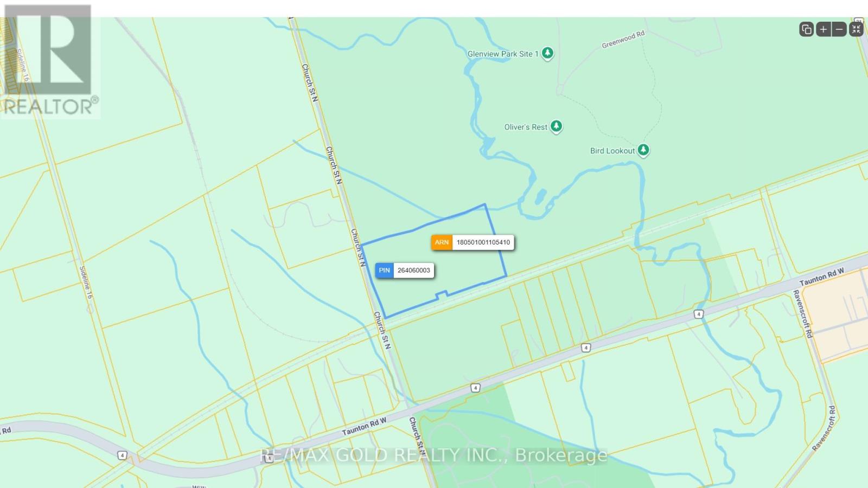
Task: Click the Greenwood Rd label
Action: coord(623,40)
